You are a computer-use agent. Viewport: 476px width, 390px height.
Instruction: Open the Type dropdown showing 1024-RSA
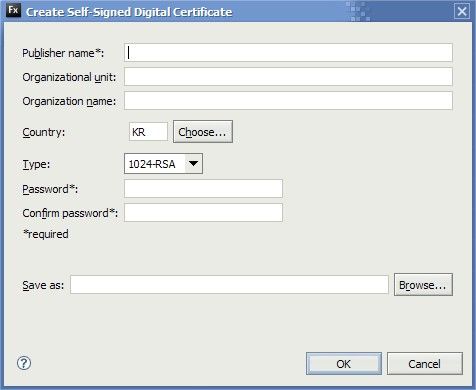coord(163,164)
